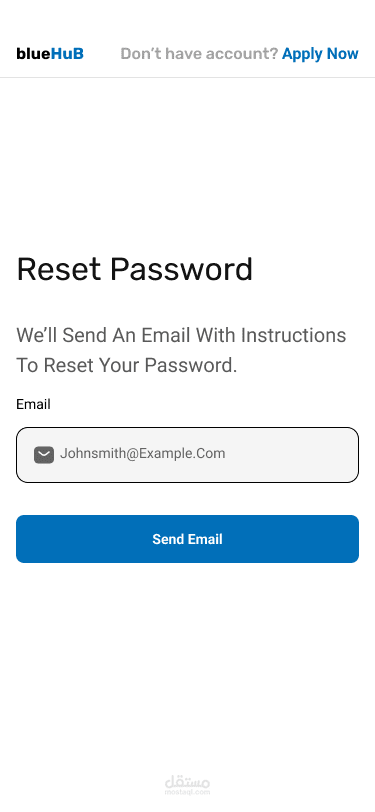Click the Send Email button
Image resolution: width=375 pixels, height=812 pixels.
click(x=188, y=539)
